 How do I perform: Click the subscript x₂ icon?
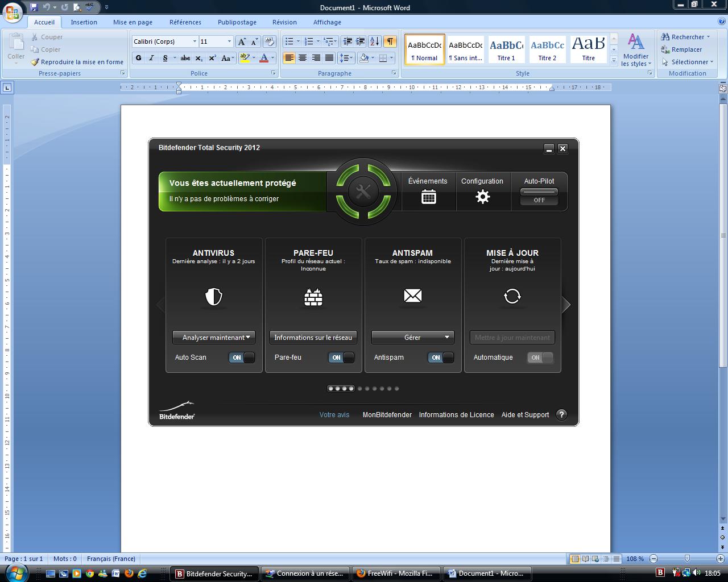(x=199, y=58)
